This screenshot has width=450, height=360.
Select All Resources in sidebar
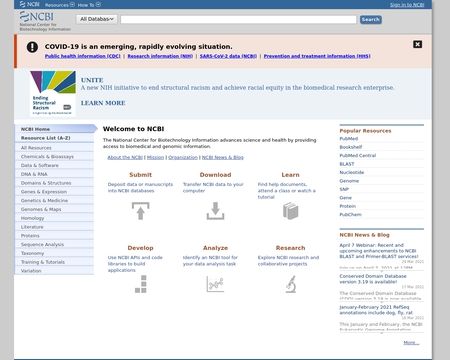tap(54, 148)
